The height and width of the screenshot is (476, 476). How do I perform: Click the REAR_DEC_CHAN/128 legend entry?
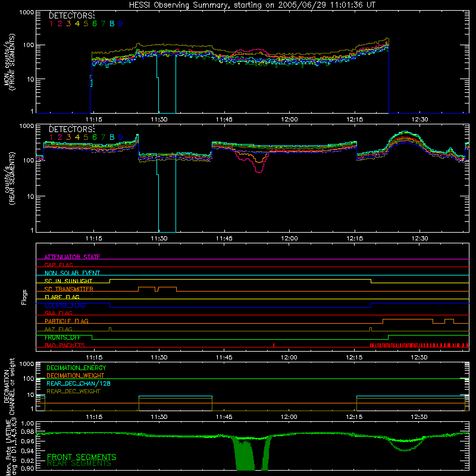tap(79, 383)
